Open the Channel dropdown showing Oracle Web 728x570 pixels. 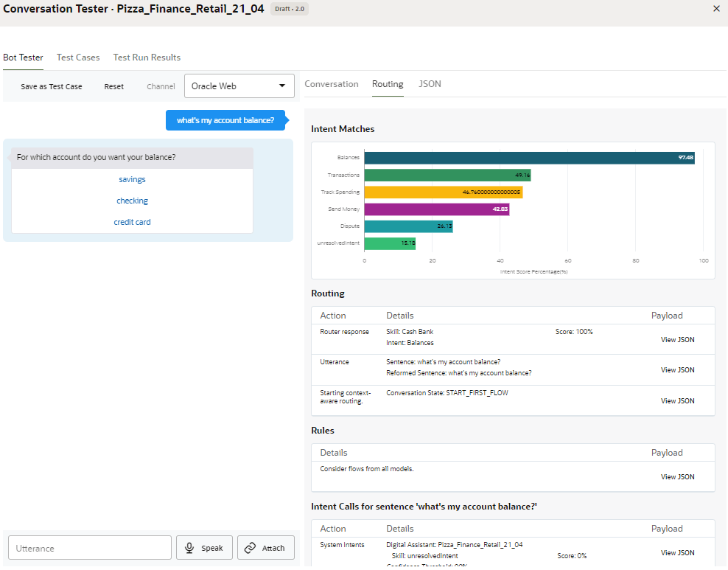click(239, 86)
